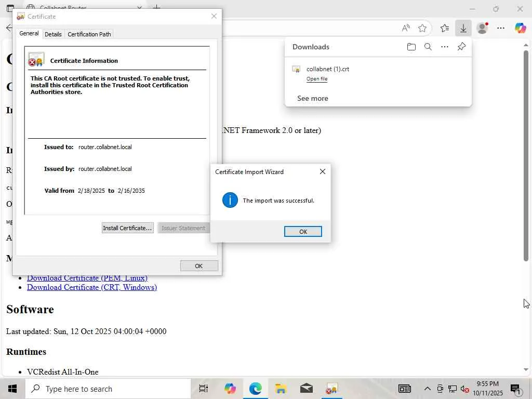This screenshot has width=532, height=399.
Task: Click the disabled Issuer Statement button
Action: [x=183, y=228]
